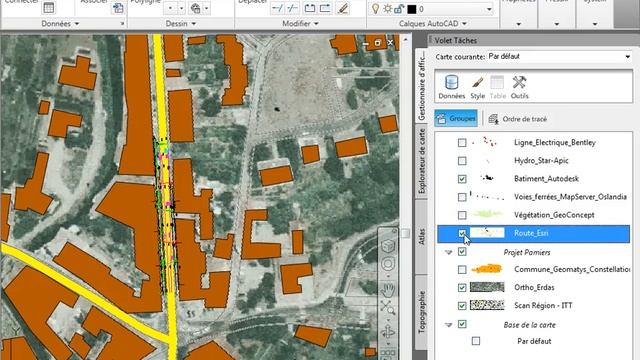
Task: Click the Batiment_Autodesk layer symbol
Action: (487, 178)
